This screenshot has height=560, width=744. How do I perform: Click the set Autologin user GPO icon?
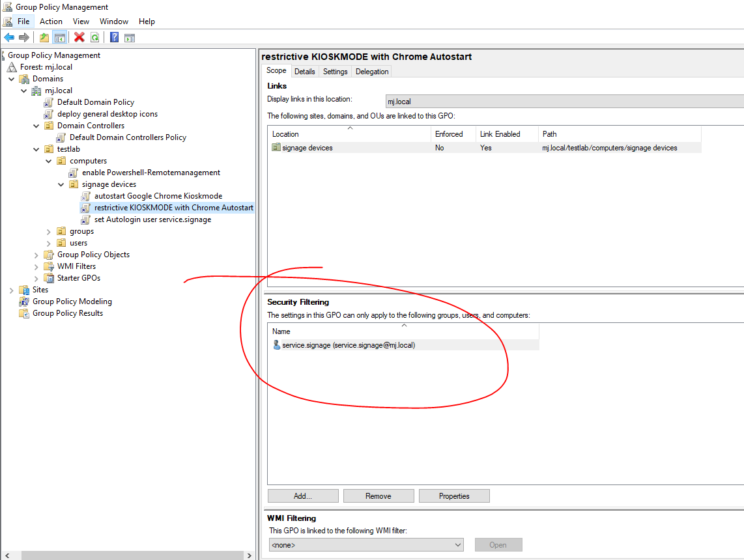pos(85,219)
